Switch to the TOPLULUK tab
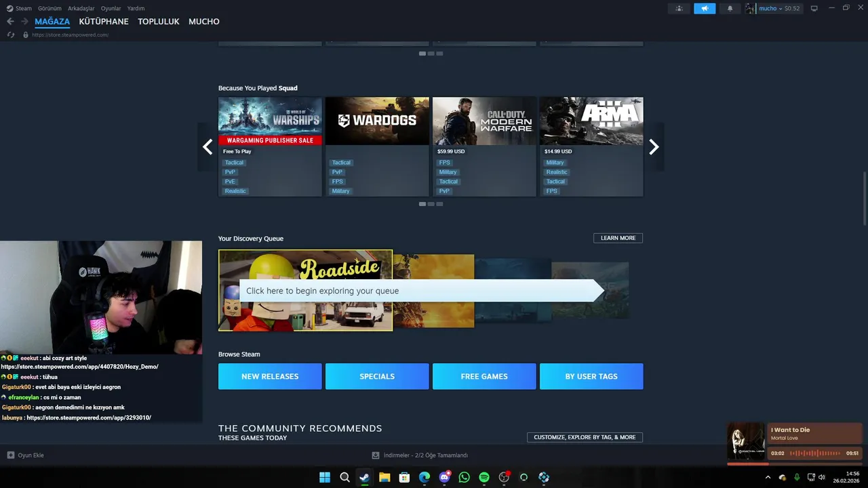 tap(159, 22)
